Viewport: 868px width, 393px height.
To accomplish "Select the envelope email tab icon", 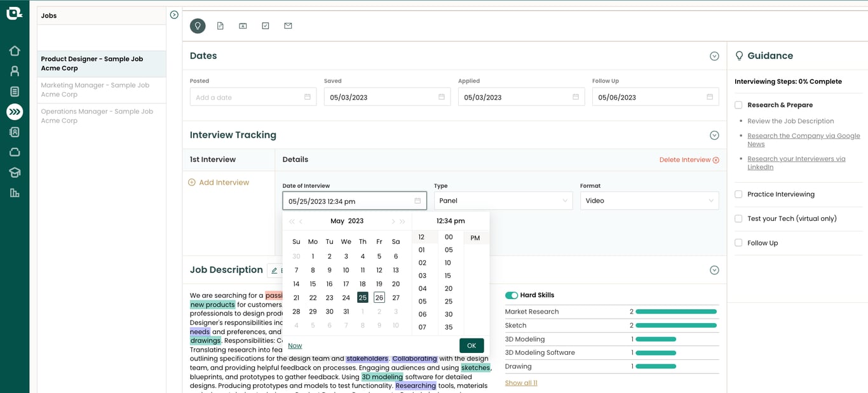I will 288,26.
